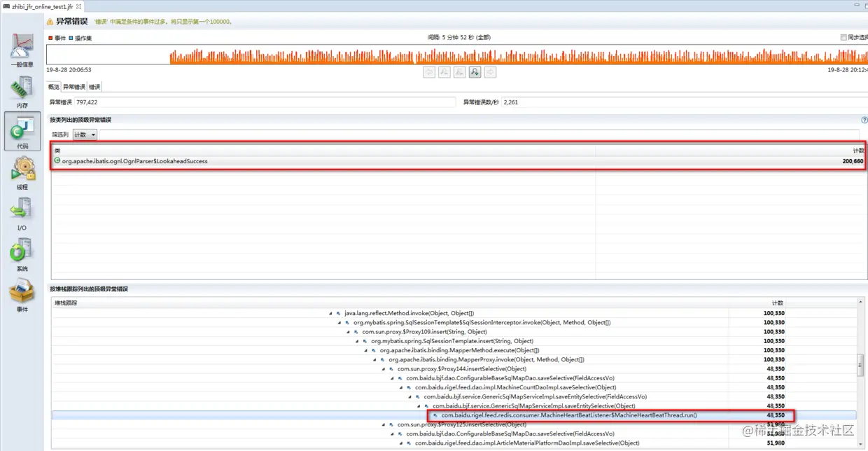Click the green class icon of OgnlParser$LookaheadSuccess
The height and width of the screenshot is (451, 868).
point(57,161)
